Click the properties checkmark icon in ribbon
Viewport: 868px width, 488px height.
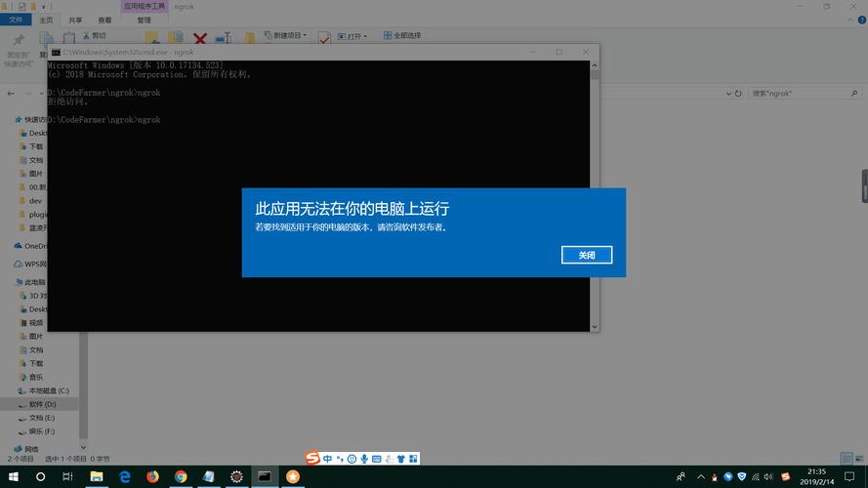[x=324, y=38]
